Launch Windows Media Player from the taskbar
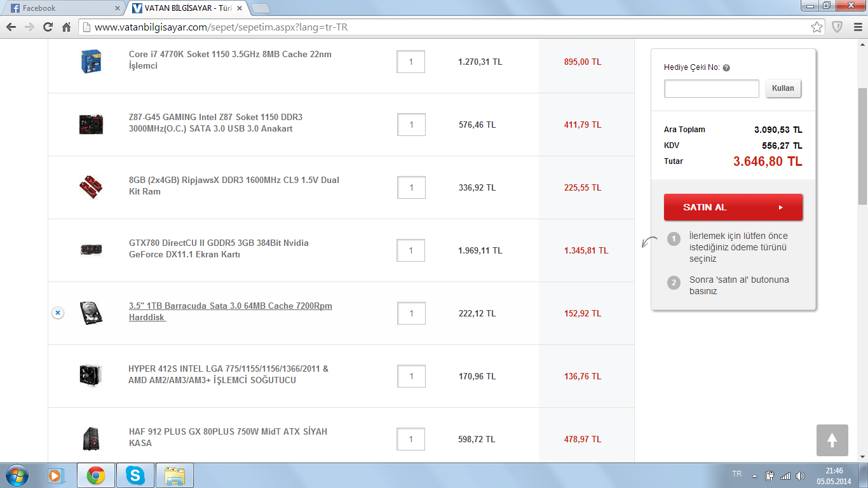The width and height of the screenshot is (868, 488). pos(57,475)
